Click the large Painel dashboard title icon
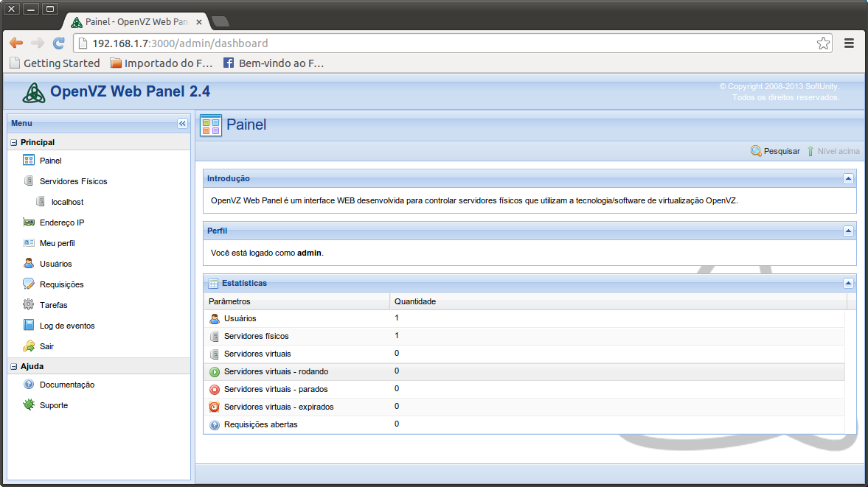 [211, 125]
